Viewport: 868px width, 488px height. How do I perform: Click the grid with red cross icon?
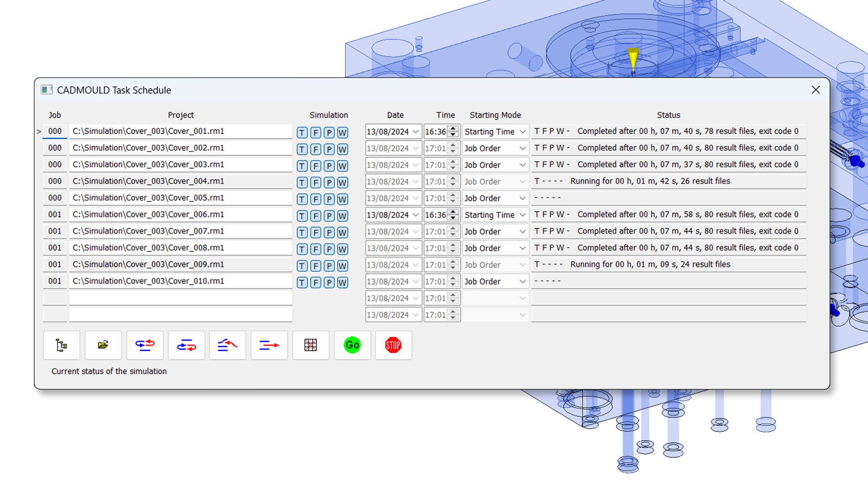coord(311,345)
